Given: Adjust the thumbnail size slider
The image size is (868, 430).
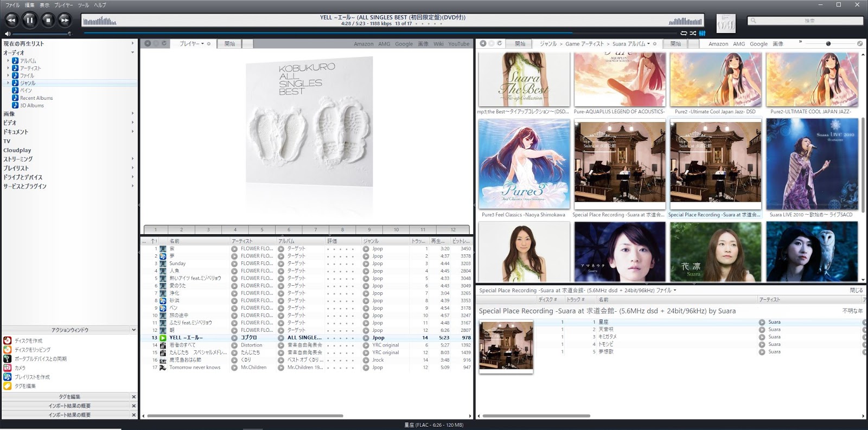Looking at the screenshot, I should click(x=831, y=43).
